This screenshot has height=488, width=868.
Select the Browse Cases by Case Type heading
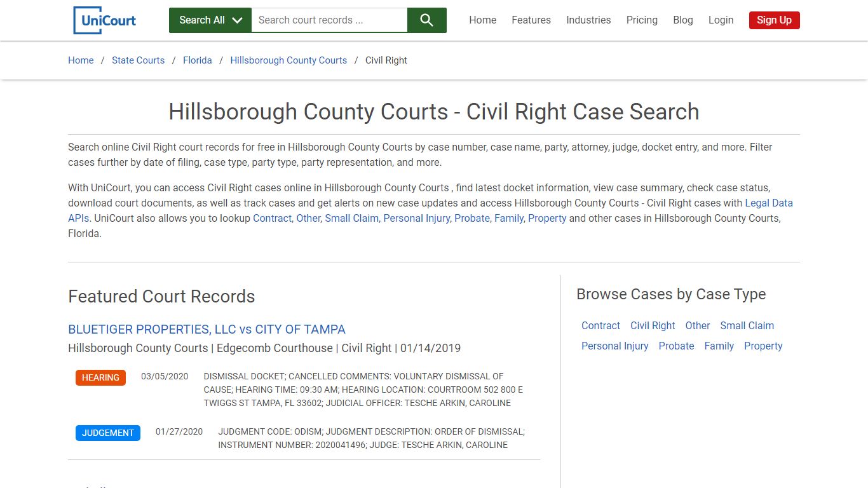671,294
